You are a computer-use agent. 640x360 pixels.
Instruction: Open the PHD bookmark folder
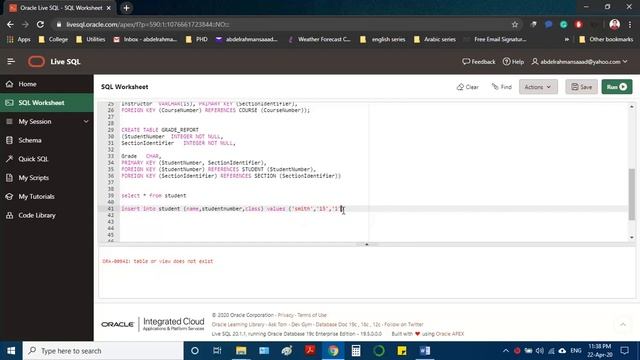point(196,40)
